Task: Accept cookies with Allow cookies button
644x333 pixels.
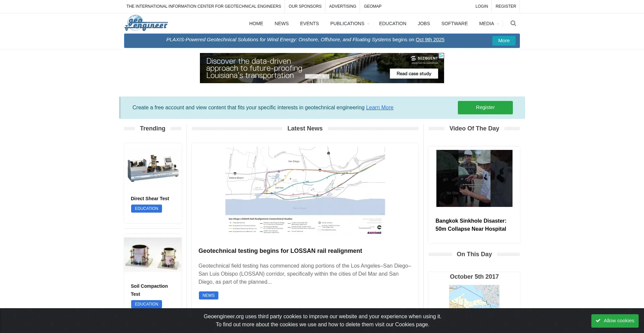Action: point(614,321)
